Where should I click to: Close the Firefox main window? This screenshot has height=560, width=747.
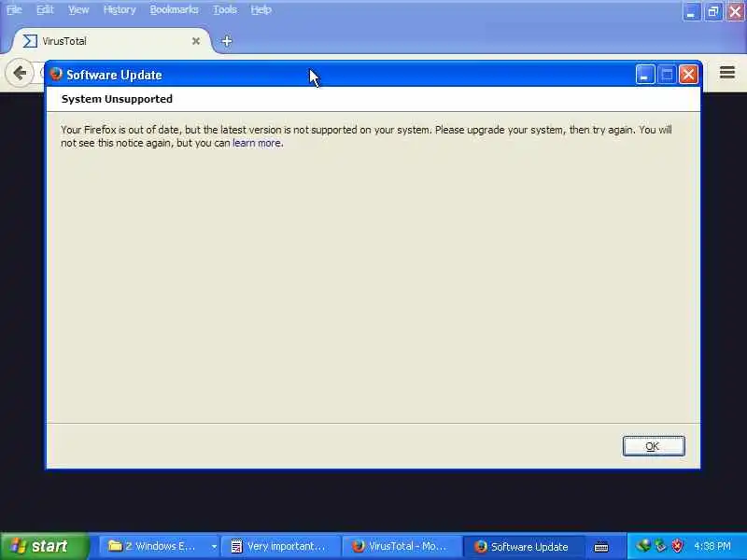pyautogui.click(x=735, y=11)
